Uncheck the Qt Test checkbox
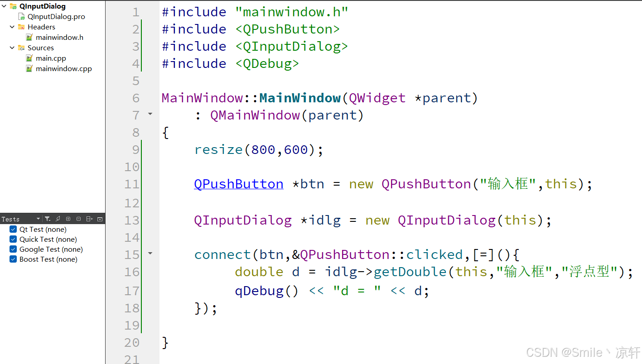The height and width of the screenshot is (364, 642). (13, 229)
